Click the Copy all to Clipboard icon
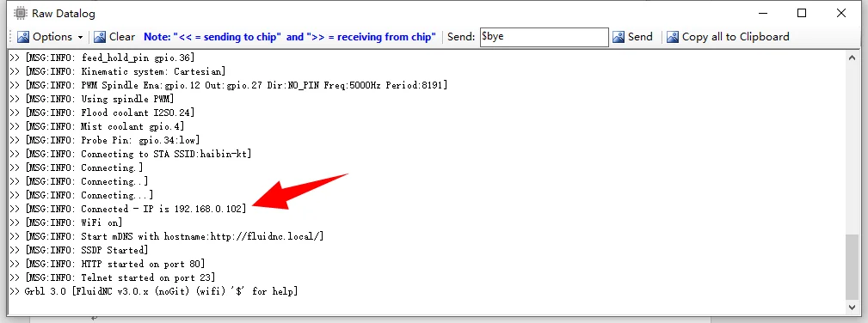The width and height of the screenshot is (868, 323). click(673, 37)
